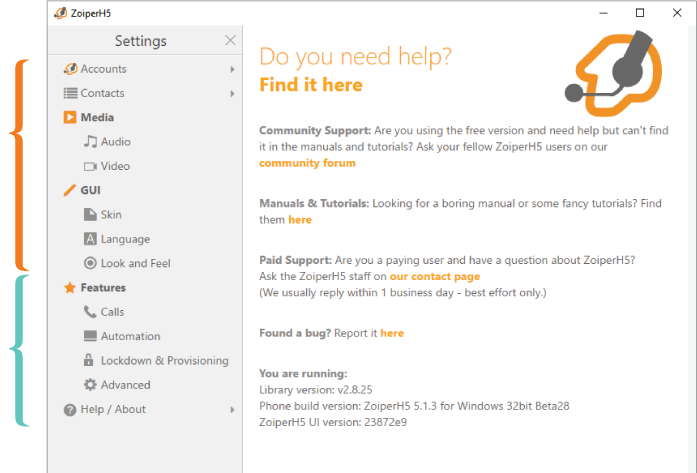Viewport: 697px width, 473px height.
Task: Click the Language 'A' icon
Action: [90, 239]
